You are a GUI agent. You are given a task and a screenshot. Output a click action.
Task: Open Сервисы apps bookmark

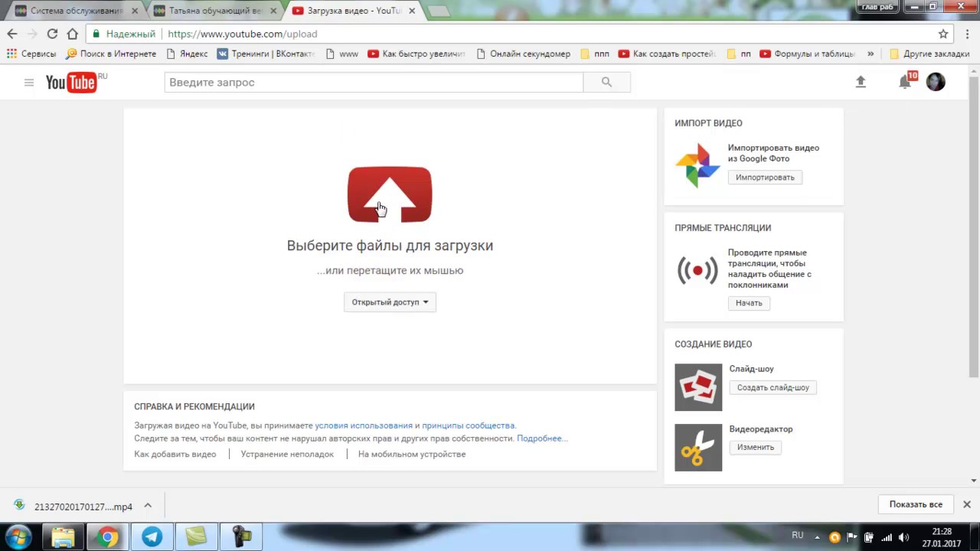pyautogui.click(x=31, y=54)
